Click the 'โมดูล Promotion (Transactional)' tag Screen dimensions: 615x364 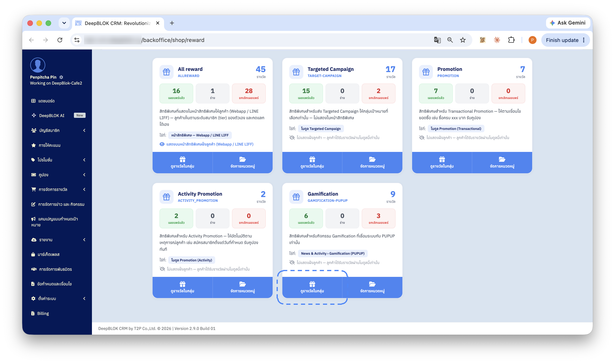coord(456,129)
